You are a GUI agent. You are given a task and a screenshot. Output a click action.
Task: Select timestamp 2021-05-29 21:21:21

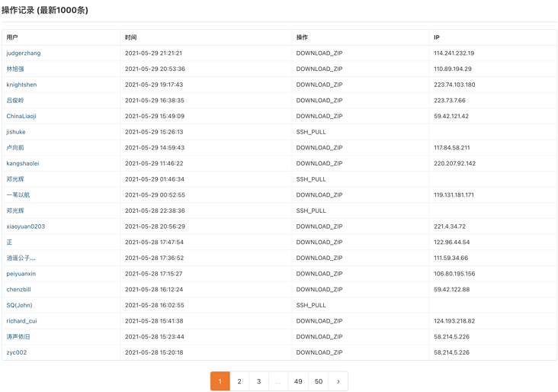pos(153,53)
